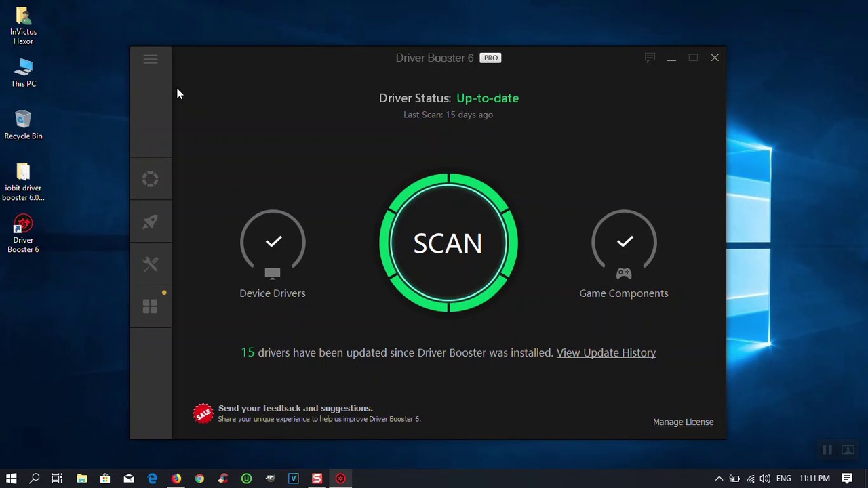Open the green circular U taskbar app
Screen dimensions: 868x488
[x=246, y=479]
